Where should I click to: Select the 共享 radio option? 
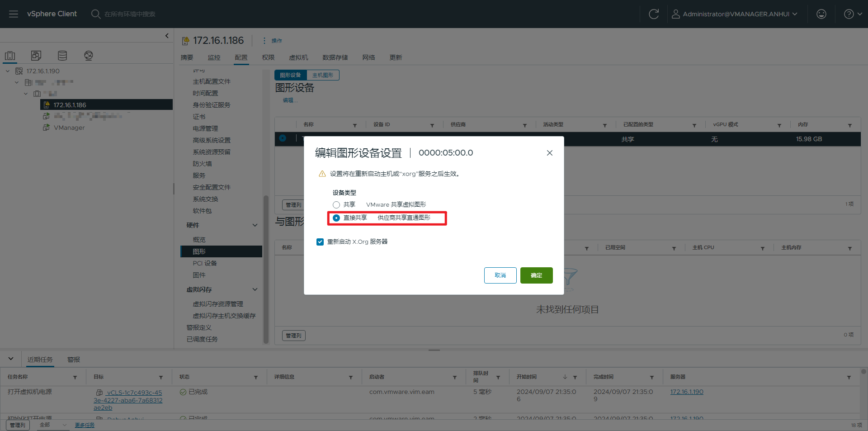[x=336, y=205]
